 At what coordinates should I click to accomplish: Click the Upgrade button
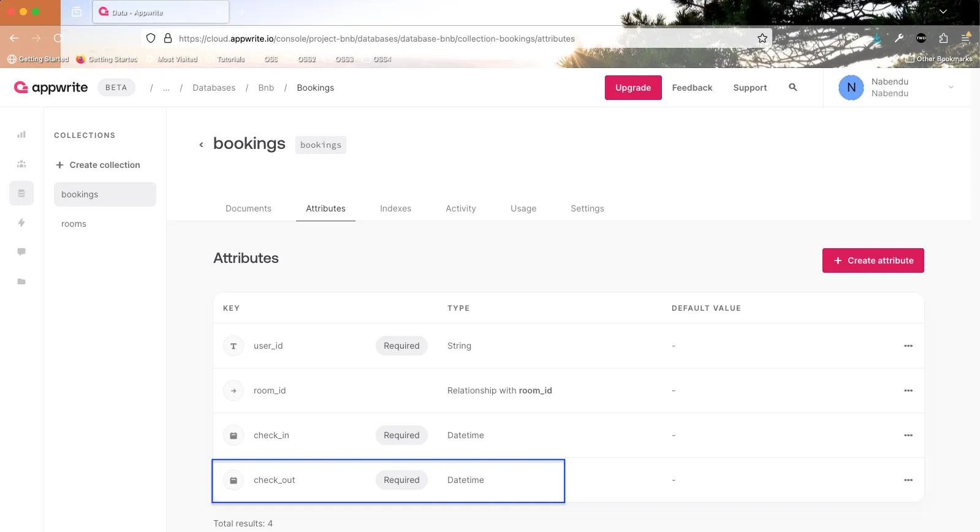tap(633, 88)
